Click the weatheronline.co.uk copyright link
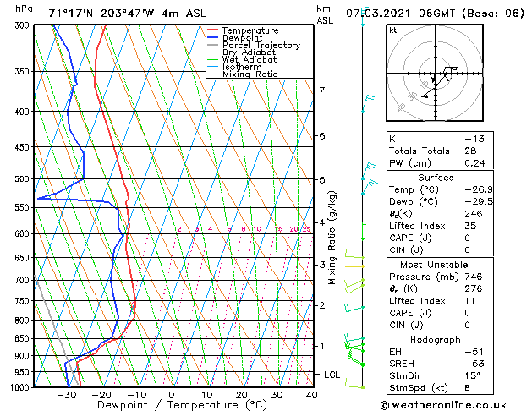 (x=443, y=405)
